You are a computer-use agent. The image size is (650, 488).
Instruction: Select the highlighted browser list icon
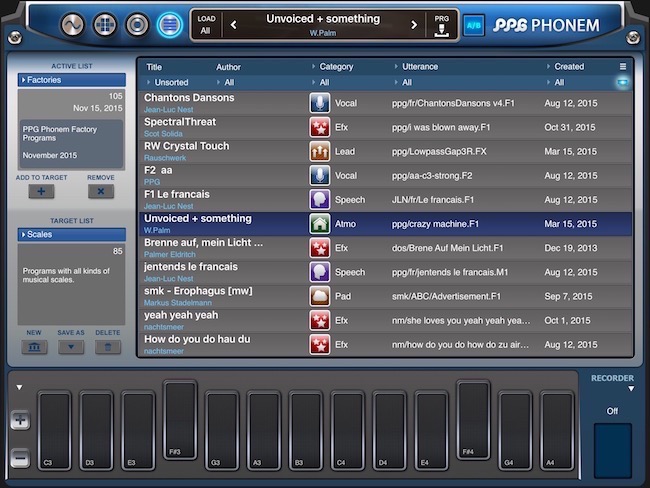[170, 25]
